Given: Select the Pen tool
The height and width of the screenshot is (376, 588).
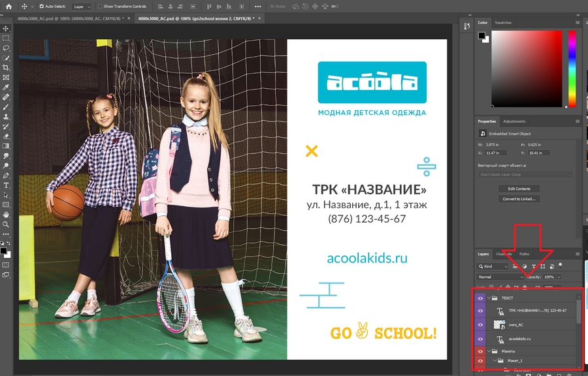Looking at the screenshot, I should coord(6,175).
